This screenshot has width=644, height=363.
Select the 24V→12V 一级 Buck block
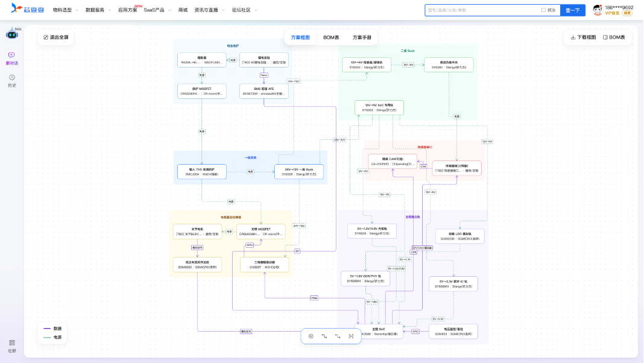tap(299, 172)
